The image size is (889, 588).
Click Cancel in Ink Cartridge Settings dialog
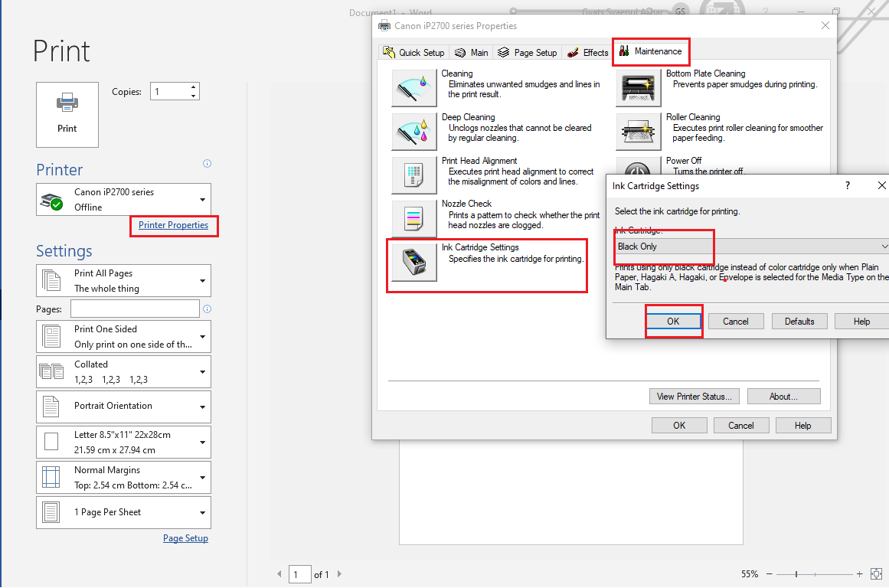coord(735,322)
